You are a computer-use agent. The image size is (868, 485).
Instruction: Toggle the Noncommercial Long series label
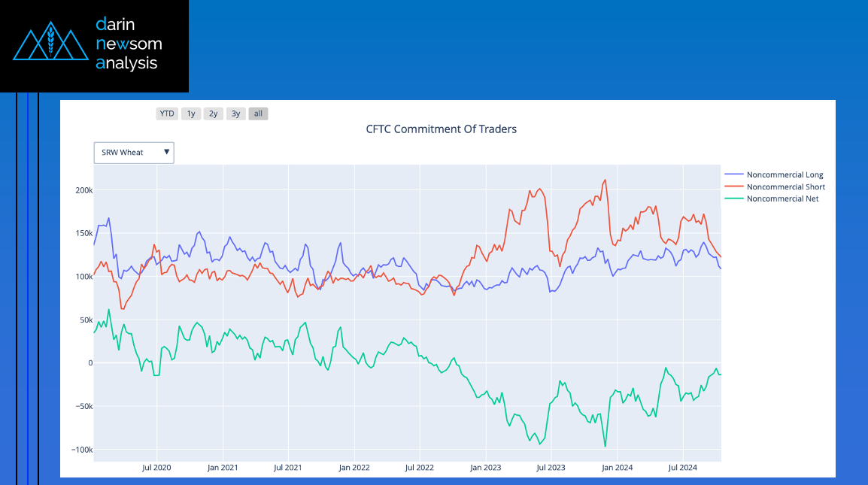[x=785, y=174]
